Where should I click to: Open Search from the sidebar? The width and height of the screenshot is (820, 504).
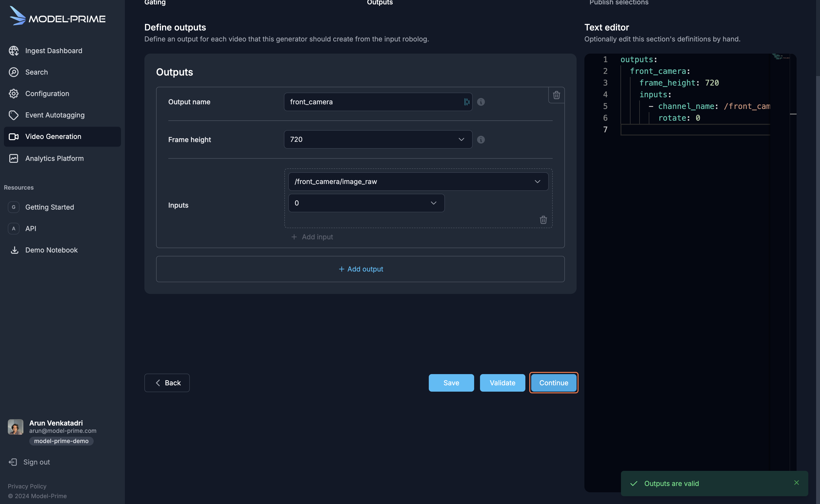(x=62, y=72)
